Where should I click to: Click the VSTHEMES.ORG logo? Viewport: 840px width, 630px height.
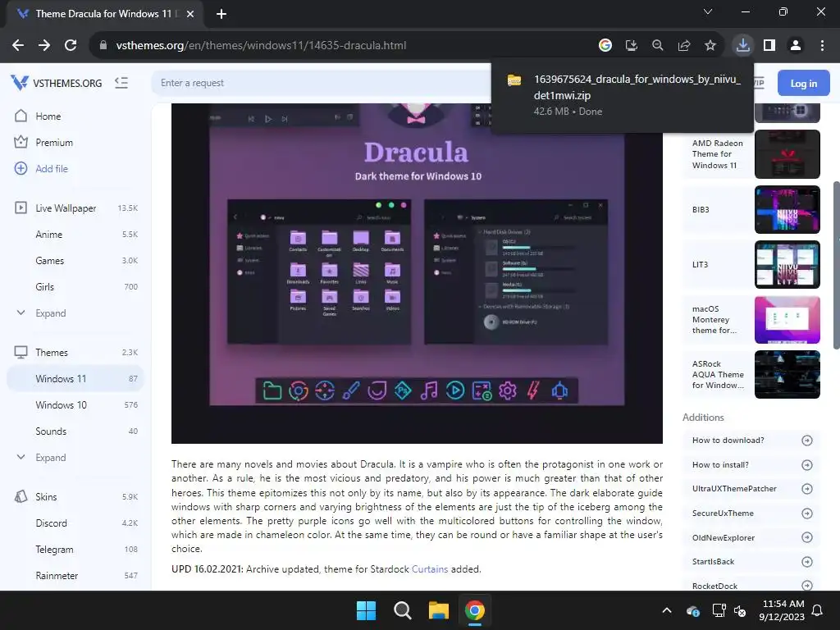tap(57, 83)
